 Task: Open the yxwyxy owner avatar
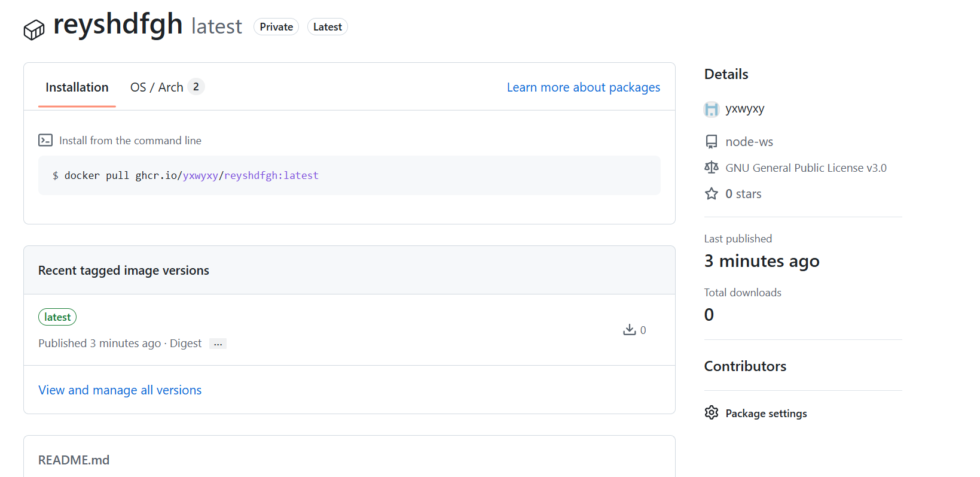pyautogui.click(x=712, y=109)
